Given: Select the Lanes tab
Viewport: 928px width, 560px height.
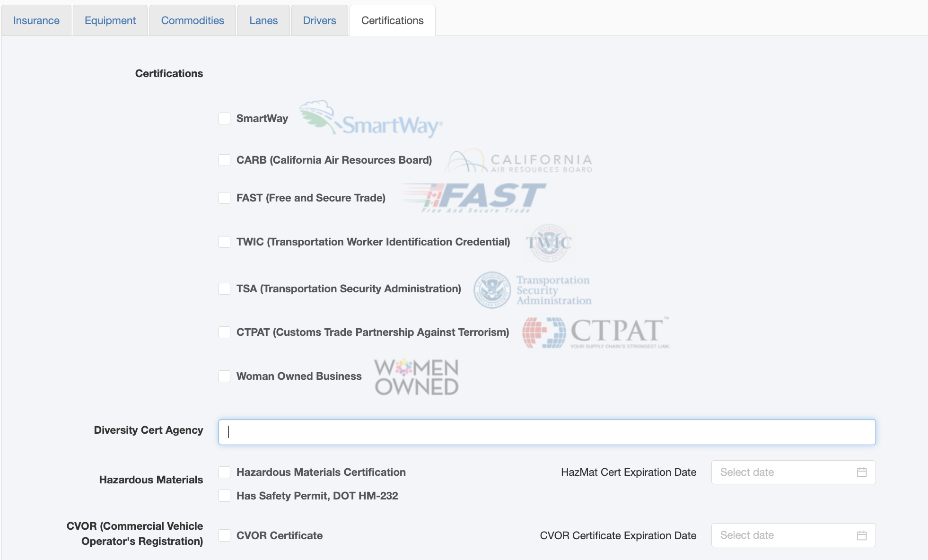Looking at the screenshot, I should [263, 20].
